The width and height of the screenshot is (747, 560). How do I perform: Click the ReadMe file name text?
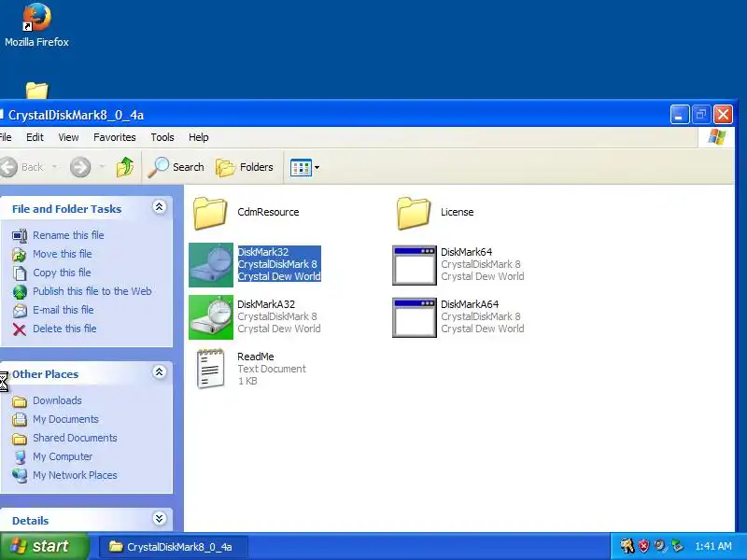point(255,357)
